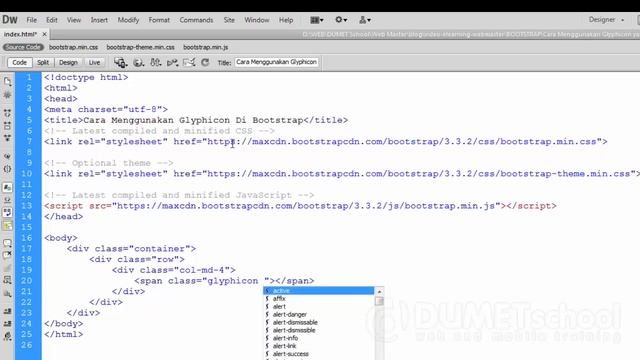
Task: Open the Edit menu
Action: coord(51,20)
